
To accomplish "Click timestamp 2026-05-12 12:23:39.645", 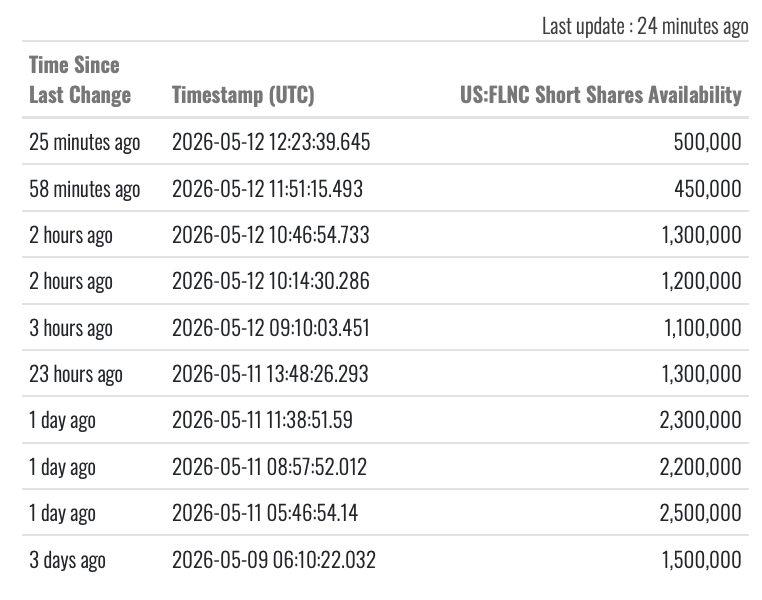I will pos(271,142).
